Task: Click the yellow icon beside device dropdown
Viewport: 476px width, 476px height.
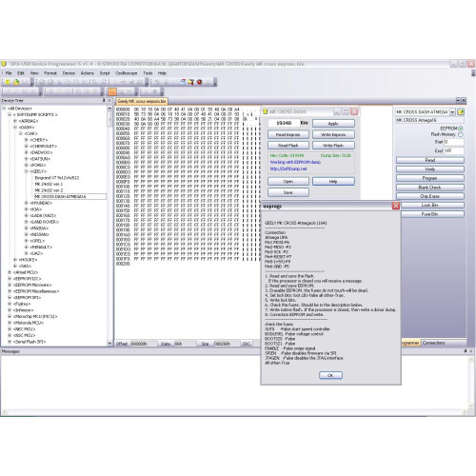Action: pyautogui.click(x=461, y=112)
